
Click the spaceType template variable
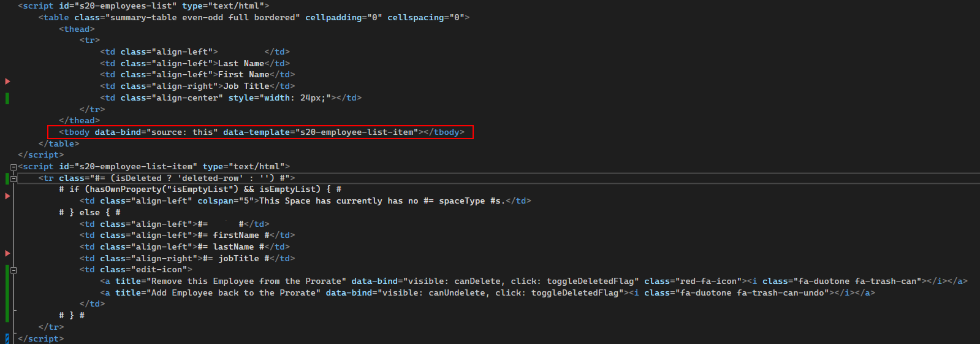[462, 201]
